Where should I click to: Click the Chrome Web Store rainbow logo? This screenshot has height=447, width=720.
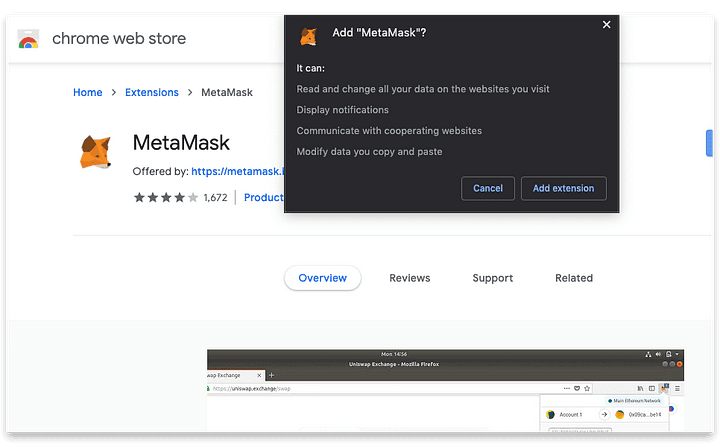pos(28,39)
